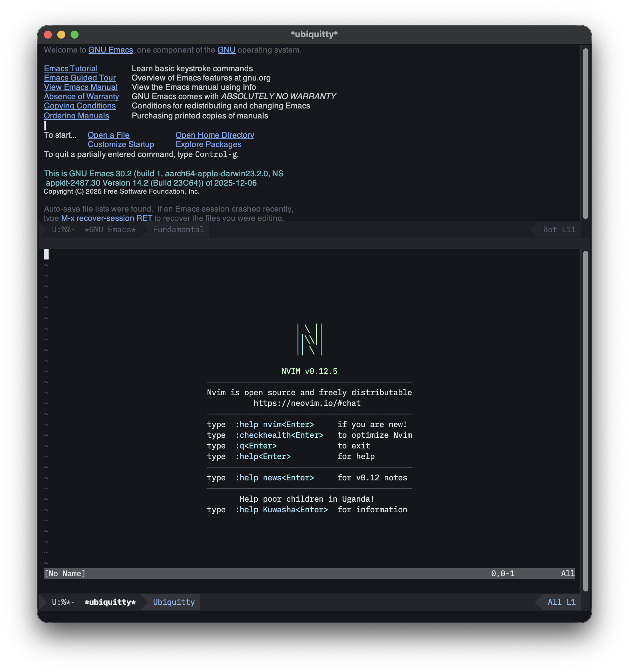Open Copying Conditions link

[x=80, y=106]
